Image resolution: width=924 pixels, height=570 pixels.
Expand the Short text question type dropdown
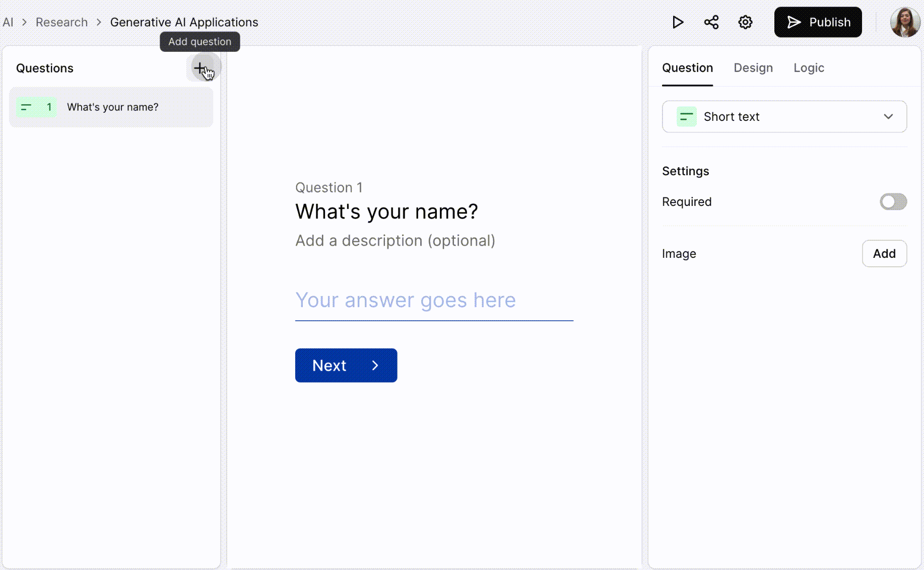click(x=783, y=117)
